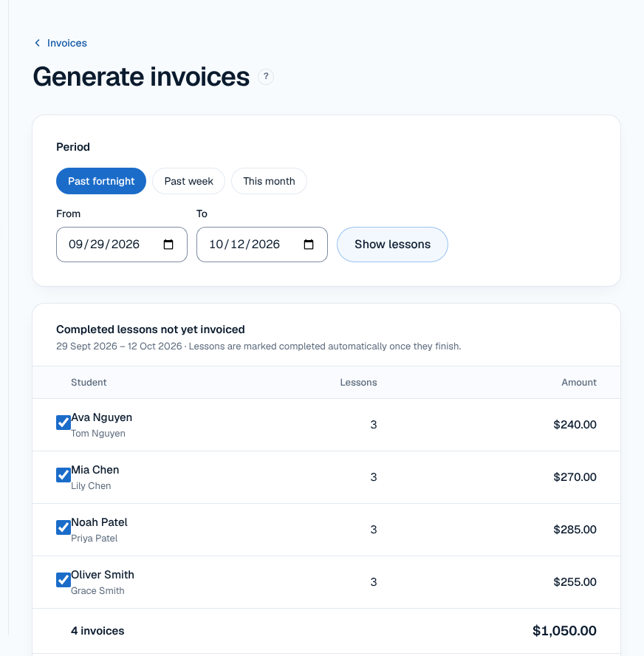
Task: Click the Show lessons button
Action: coord(392,245)
